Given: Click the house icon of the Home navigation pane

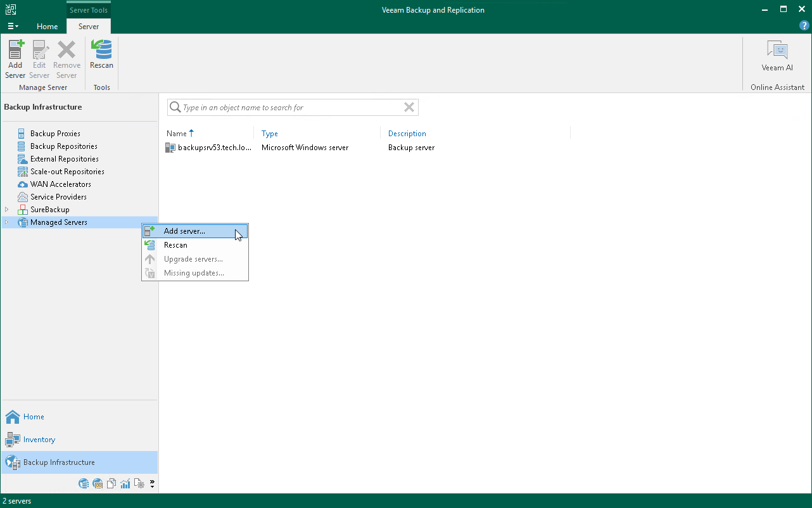Looking at the screenshot, I should [13, 417].
